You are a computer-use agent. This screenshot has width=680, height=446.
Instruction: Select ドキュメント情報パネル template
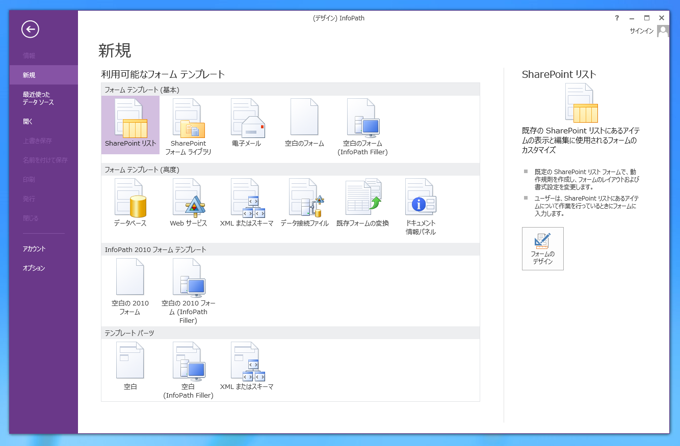[x=421, y=207]
